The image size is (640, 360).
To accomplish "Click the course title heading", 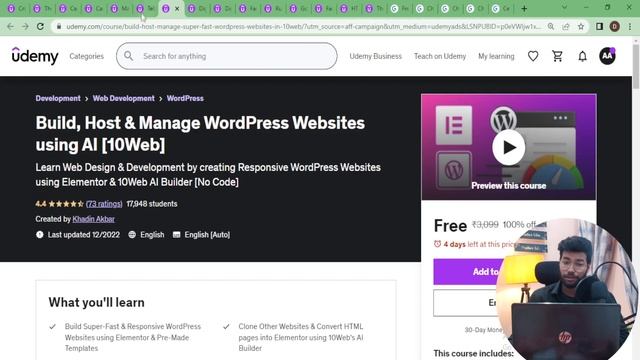I will (200, 133).
